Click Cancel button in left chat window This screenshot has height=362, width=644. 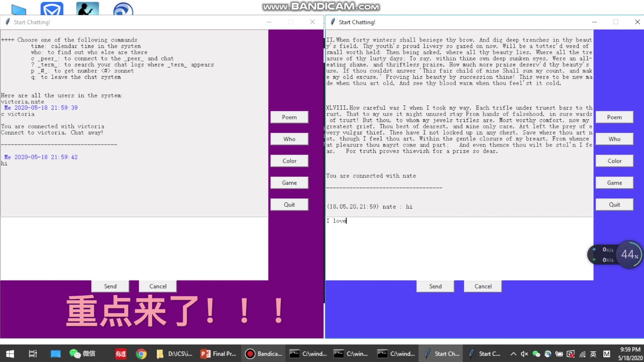click(158, 286)
